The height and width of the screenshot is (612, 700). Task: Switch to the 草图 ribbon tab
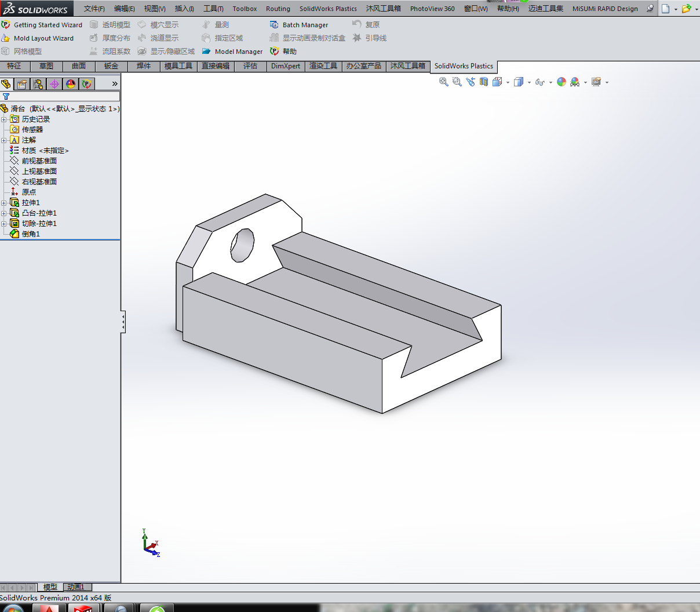coord(46,66)
